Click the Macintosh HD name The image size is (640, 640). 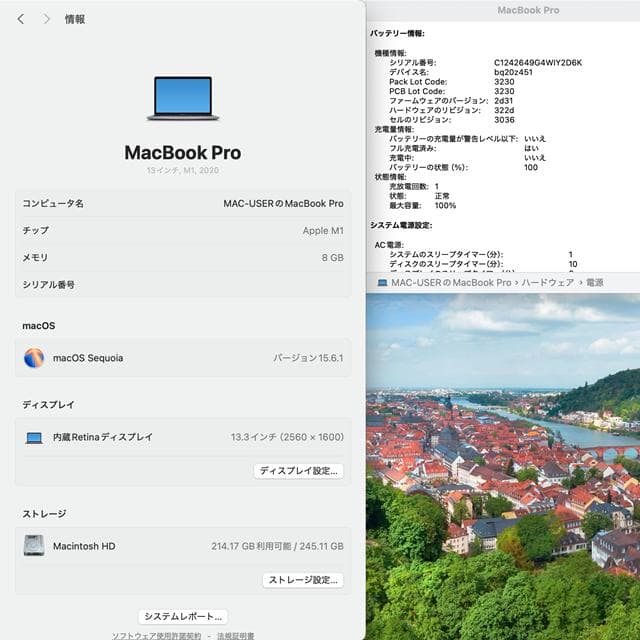84,546
